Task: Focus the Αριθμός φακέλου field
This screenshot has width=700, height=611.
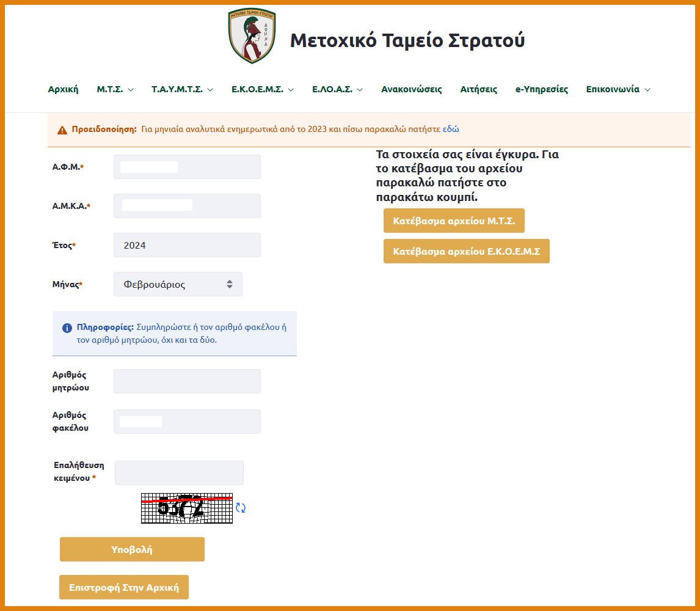Action: tap(187, 422)
